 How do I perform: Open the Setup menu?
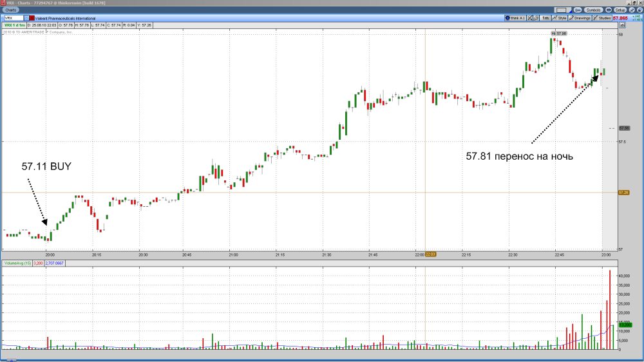tap(620, 10)
